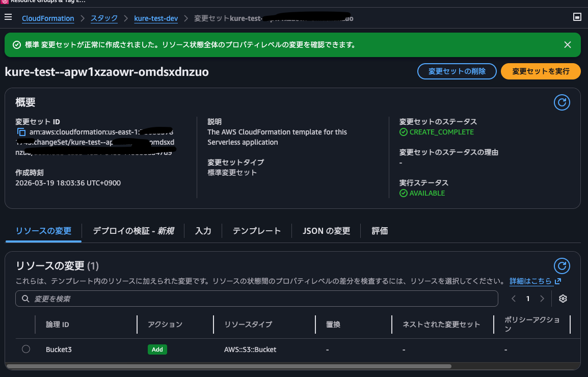Click the ネストされた変更セット column header
Image resolution: width=588 pixels, height=377 pixels.
pyautogui.click(x=441, y=325)
